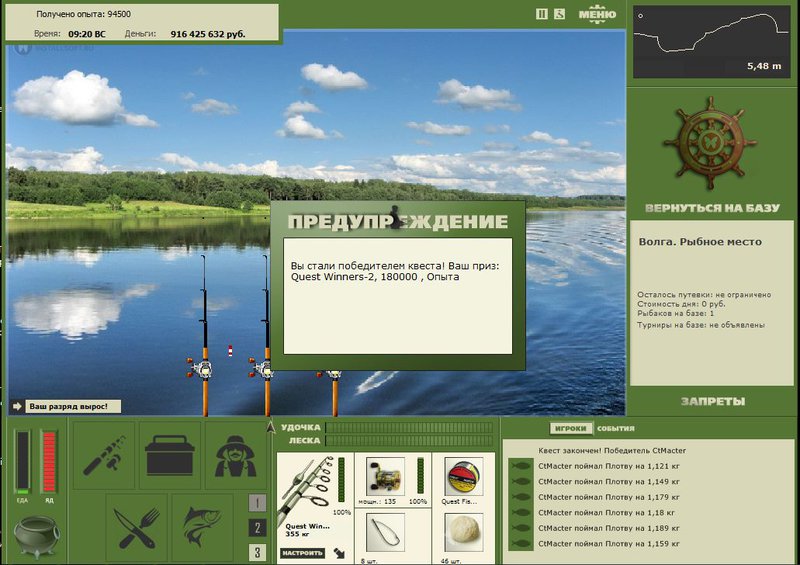Click small triangle marker left of УДОЧКА
800x565 pixels.
271,427
